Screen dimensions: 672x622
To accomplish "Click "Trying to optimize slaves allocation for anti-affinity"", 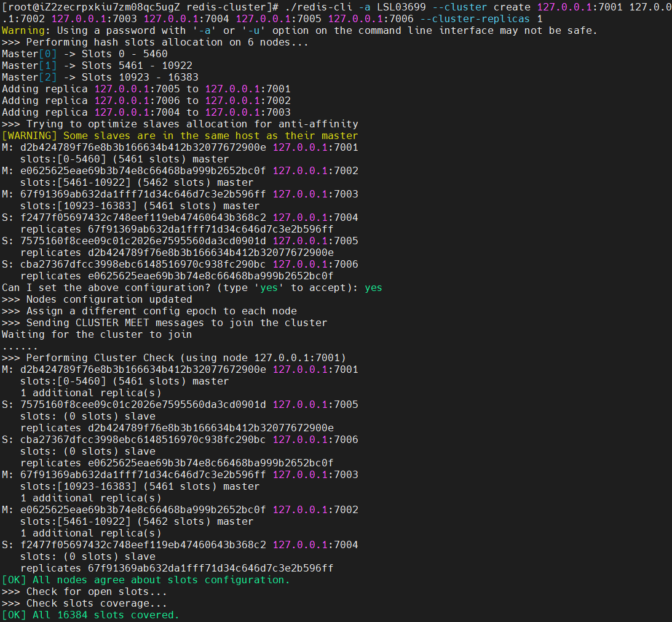I will [x=192, y=124].
